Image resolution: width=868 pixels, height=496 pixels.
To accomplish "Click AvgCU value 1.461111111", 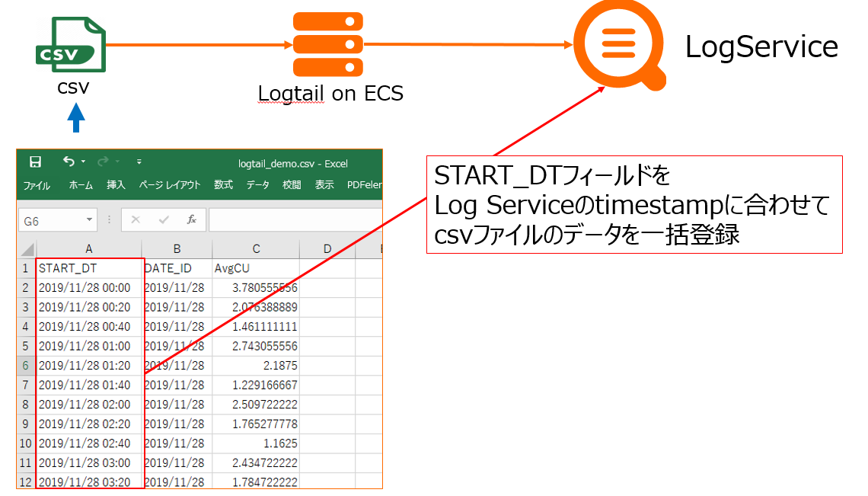I will point(256,327).
